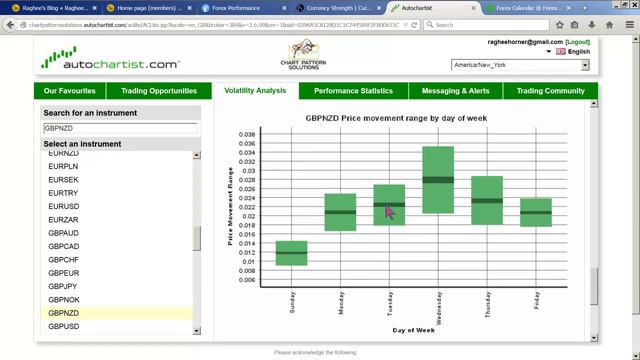Click the browser back arrow button
Image resolution: width=640 pixels, height=360 pixels.
click(10, 25)
